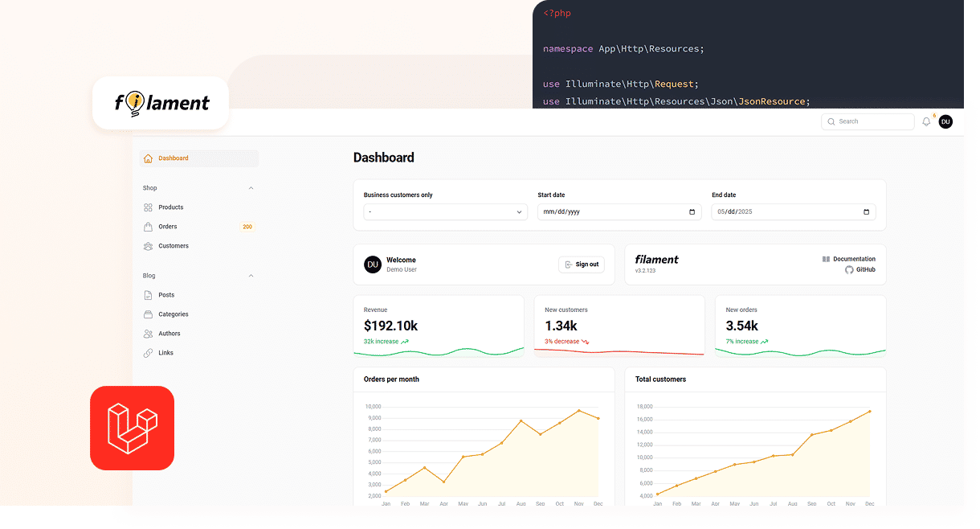Click the Products grid icon
The image size is (980, 529).
[x=148, y=207]
